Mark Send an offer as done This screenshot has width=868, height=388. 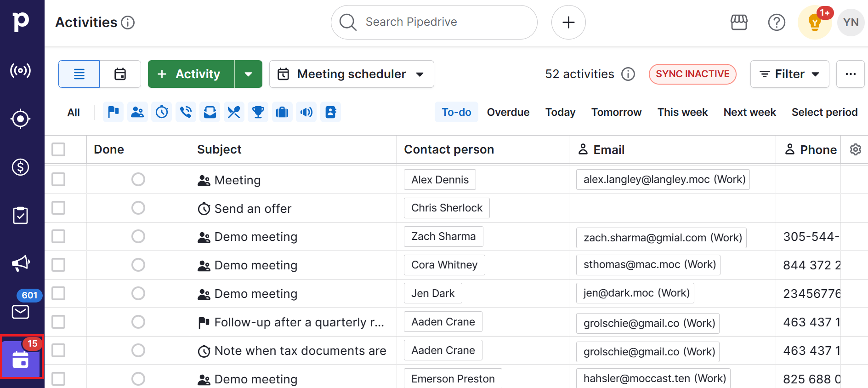click(x=138, y=208)
